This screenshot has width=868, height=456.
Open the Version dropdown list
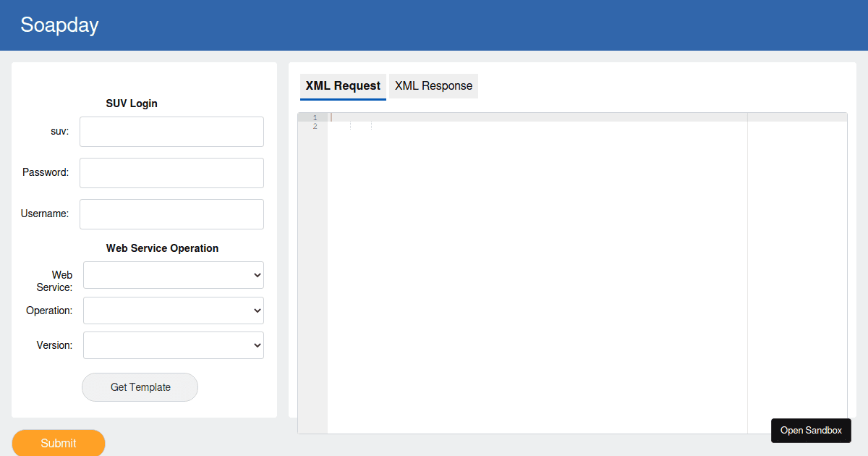(174, 345)
